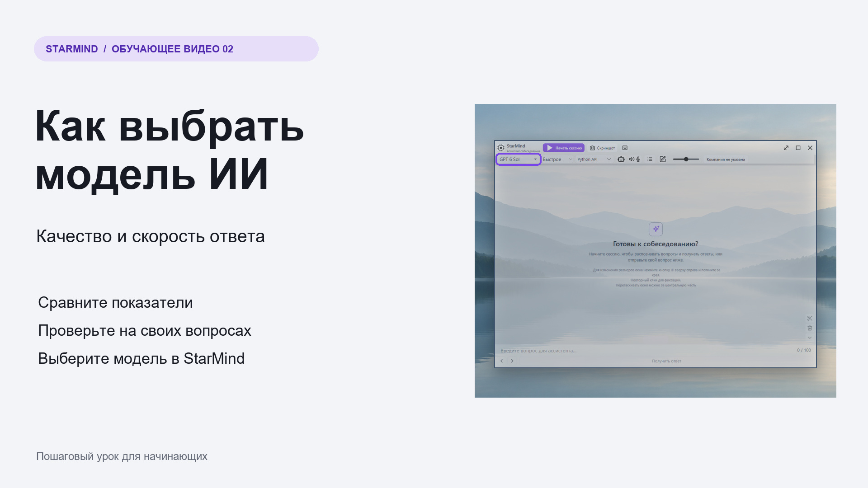868x488 pixels.
Task: Adjust the window opacity slider
Action: tap(686, 159)
